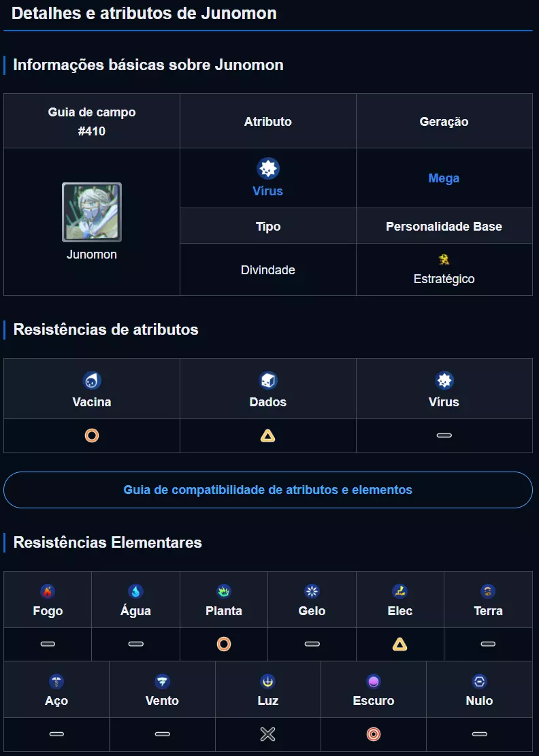Open the attribute and element compatibility guide
This screenshot has width=539, height=756.
tap(267, 490)
